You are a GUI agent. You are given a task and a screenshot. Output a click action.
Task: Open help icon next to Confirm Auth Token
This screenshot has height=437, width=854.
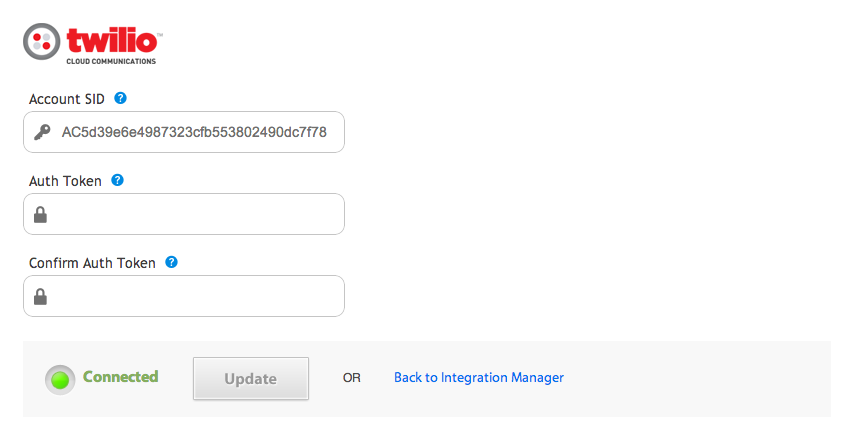[171, 262]
